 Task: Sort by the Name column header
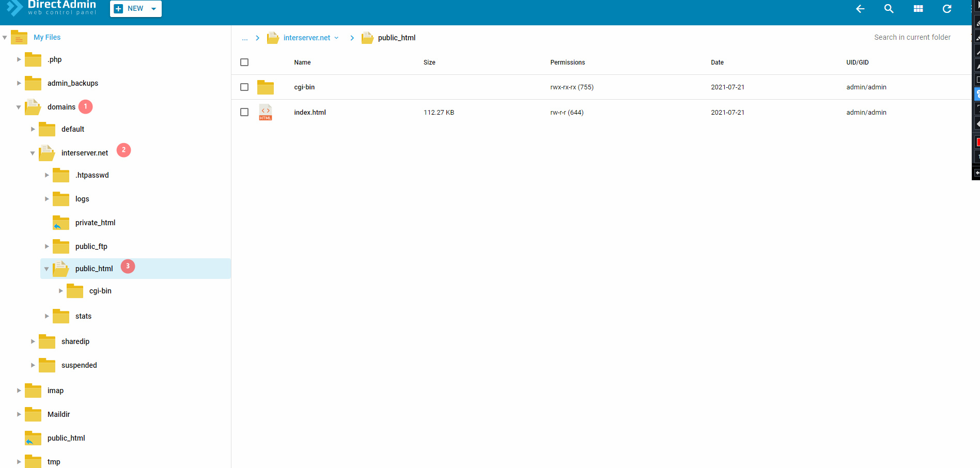click(x=302, y=63)
